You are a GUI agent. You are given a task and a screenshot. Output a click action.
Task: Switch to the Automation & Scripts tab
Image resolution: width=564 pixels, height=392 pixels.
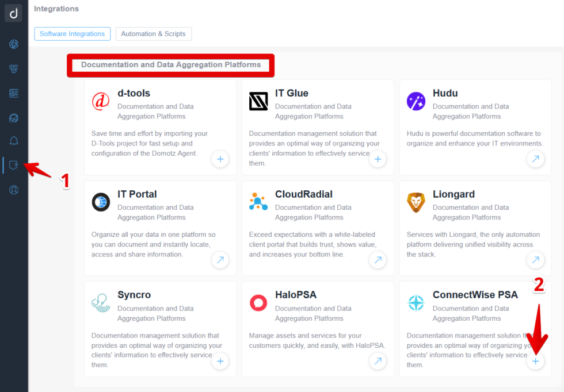pyautogui.click(x=154, y=33)
